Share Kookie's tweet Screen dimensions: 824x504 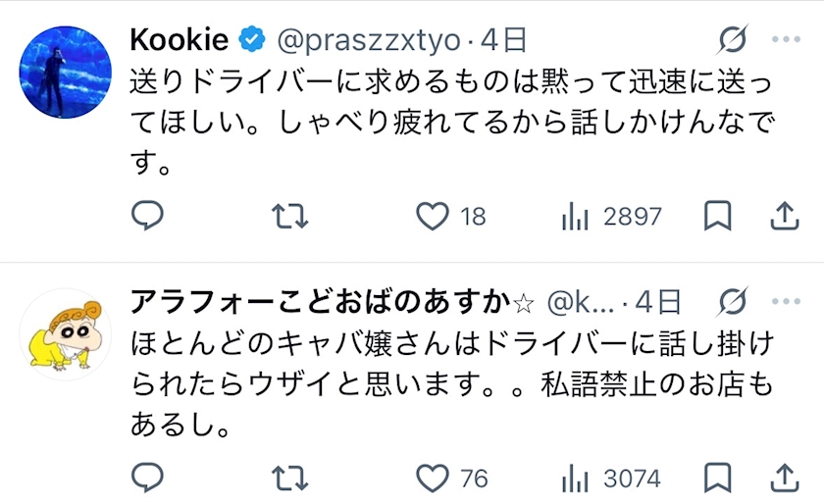click(x=785, y=216)
